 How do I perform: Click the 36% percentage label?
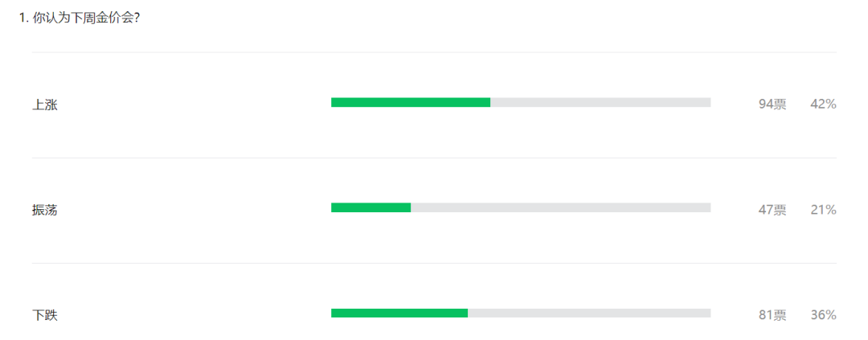(823, 315)
